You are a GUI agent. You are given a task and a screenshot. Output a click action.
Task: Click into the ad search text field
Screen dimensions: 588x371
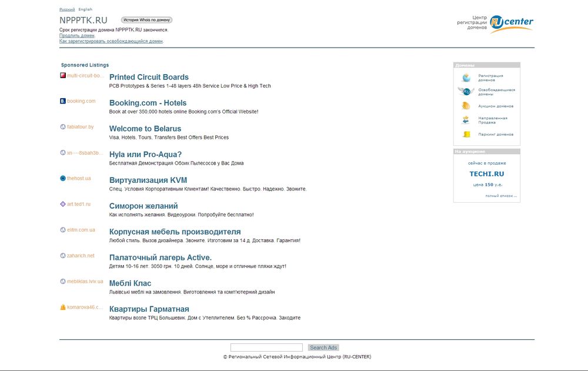click(266, 347)
